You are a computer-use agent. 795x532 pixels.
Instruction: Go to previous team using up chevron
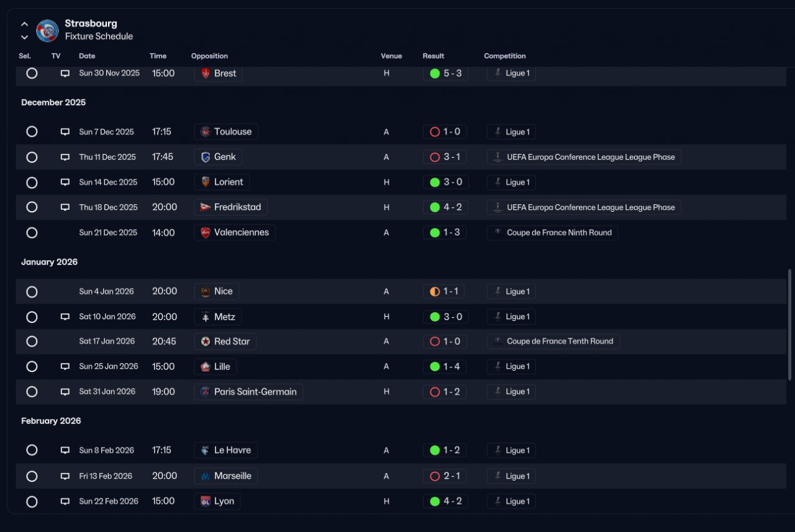(24, 24)
